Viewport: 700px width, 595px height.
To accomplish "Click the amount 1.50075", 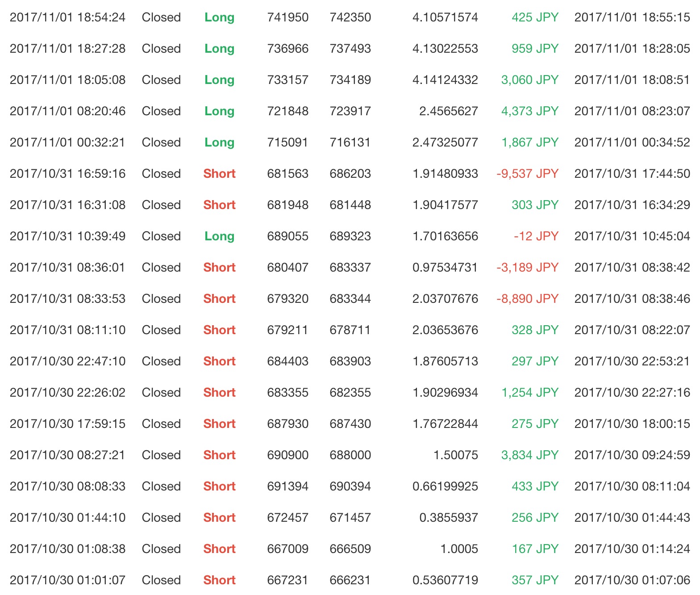I will [455, 455].
